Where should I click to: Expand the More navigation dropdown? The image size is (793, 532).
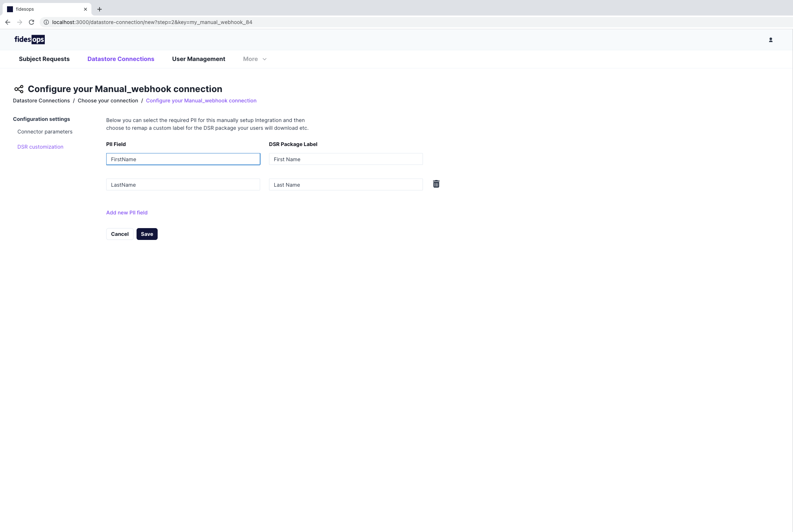(255, 59)
